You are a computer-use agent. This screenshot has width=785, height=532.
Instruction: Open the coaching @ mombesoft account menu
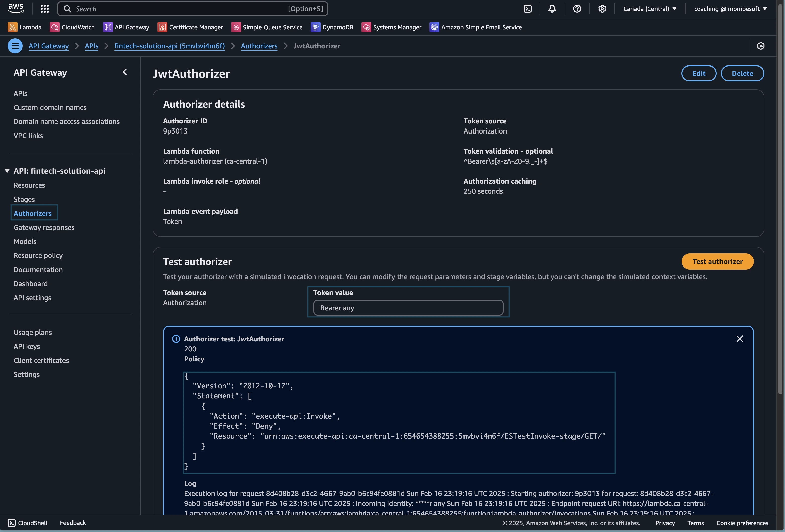click(x=730, y=9)
